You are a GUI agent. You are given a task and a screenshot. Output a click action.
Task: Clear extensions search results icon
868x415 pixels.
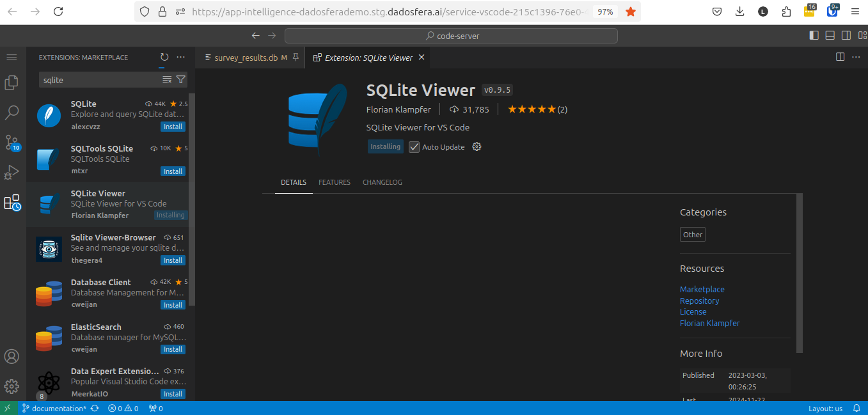click(x=167, y=80)
